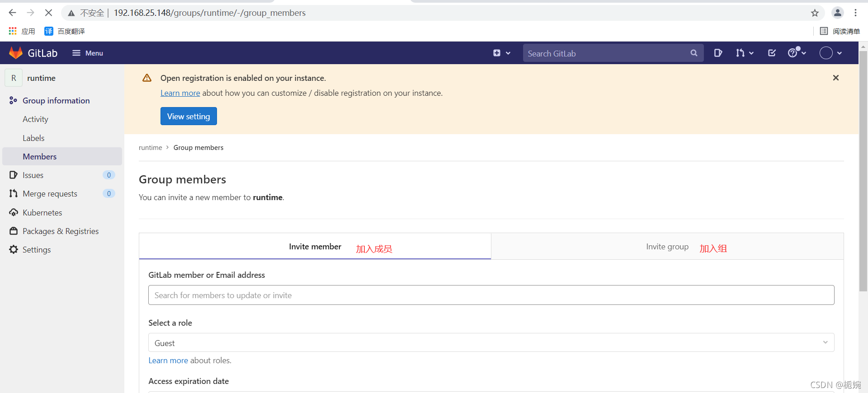This screenshot has height=393, width=868.
Task: Open Merge requests in sidebar
Action: [x=50, y=194]
